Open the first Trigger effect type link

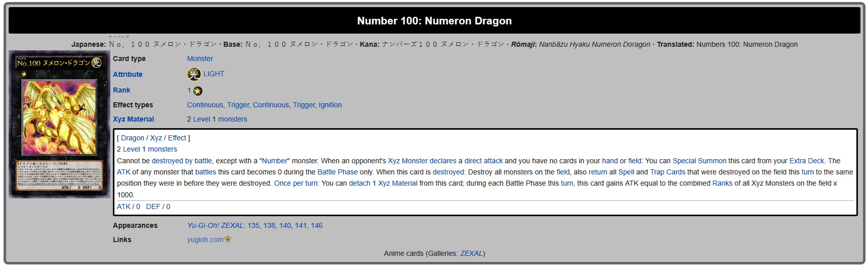click(x=238, y=105)
